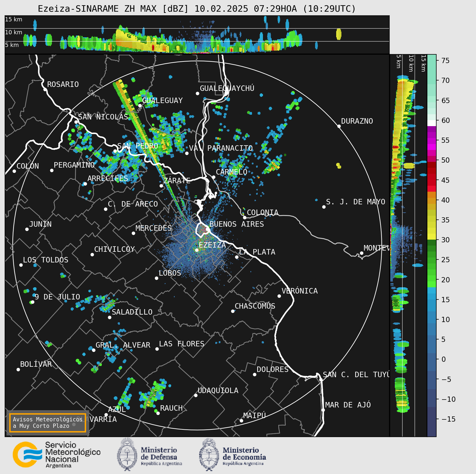The image size is (476, 474).
Task: Click the 15 km label in top cross-section
Action: click(14, 19)
